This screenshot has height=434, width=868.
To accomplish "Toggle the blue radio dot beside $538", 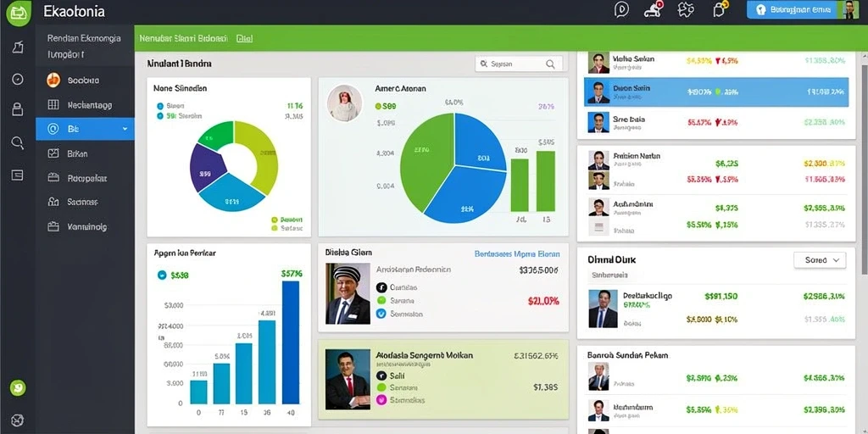I will click(162, 274).
